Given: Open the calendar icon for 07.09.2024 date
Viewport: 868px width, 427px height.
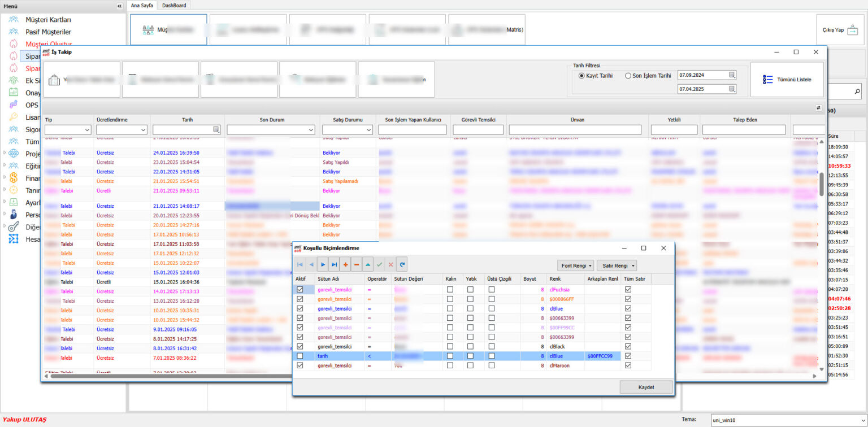Looking at the screenshot, I should pyautogui.click(x=732, y=75).
